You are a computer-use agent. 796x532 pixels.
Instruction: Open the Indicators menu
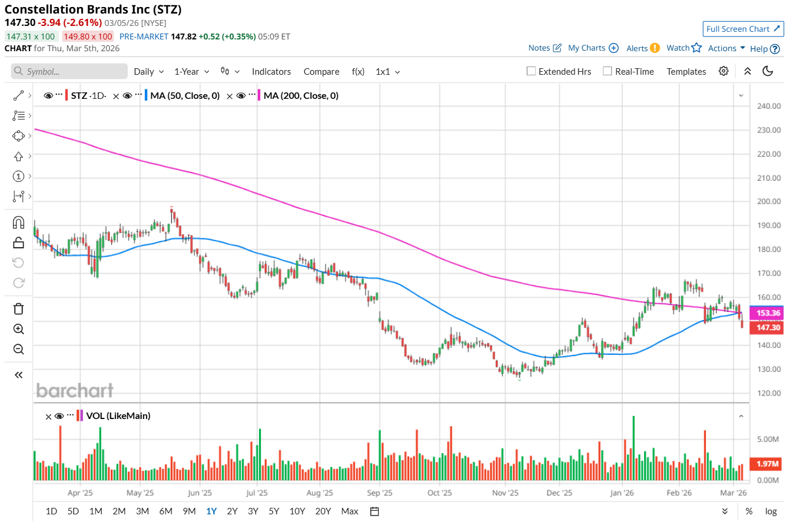tap(271, 72)
